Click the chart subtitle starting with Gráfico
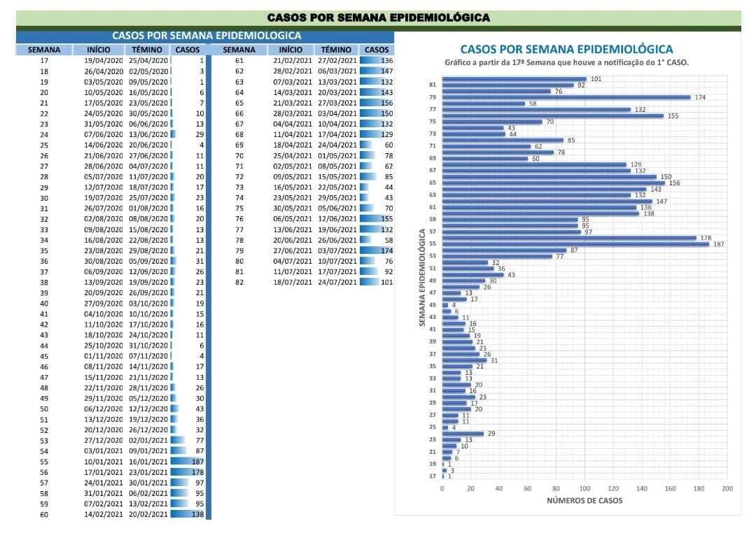Image resolution: width=756 pixels, height=533 pixels. pyautogui.click(x=566, y=62)
